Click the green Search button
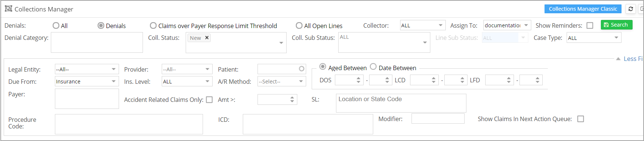Screen dimensions: 644x141 coord(616,25)
